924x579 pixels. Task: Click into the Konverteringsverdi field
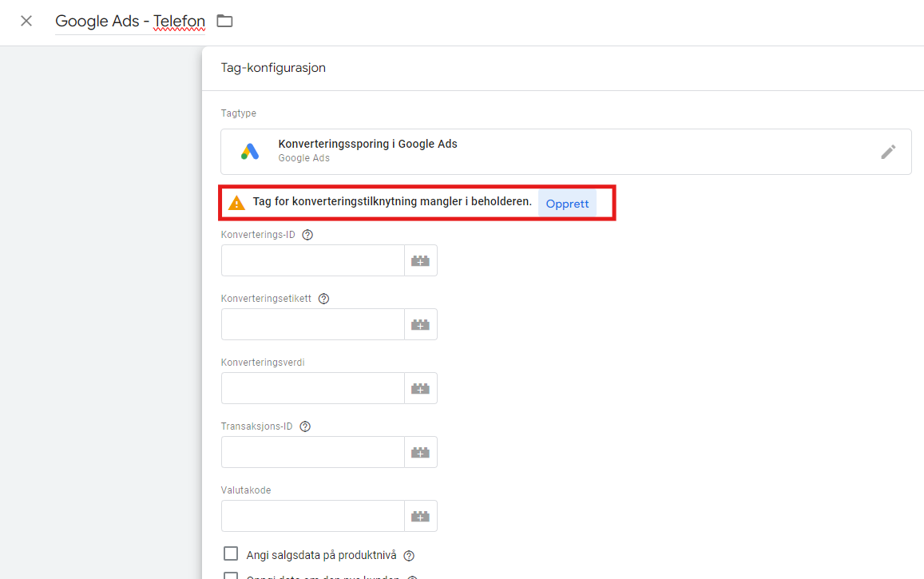click(x=313, y=388)
